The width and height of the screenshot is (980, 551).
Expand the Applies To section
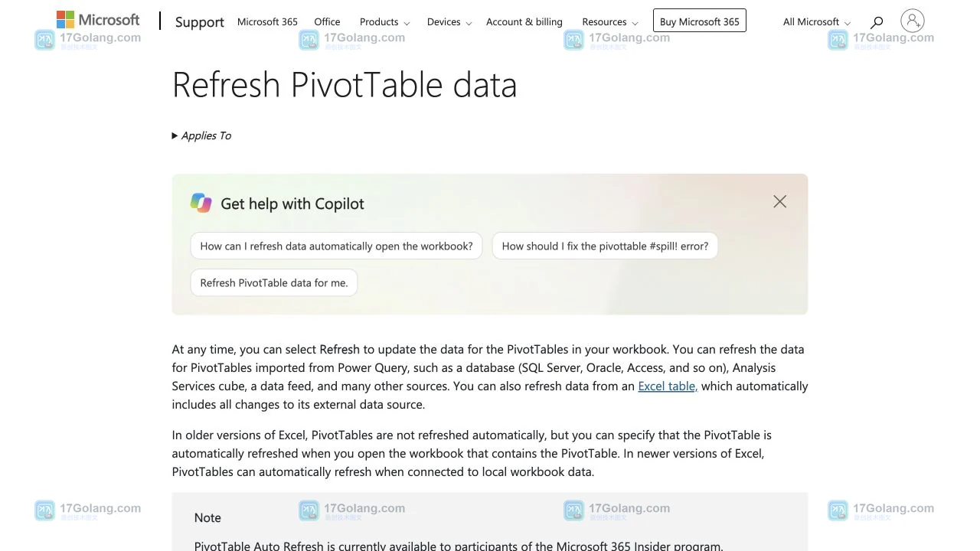tap(201, 135)
